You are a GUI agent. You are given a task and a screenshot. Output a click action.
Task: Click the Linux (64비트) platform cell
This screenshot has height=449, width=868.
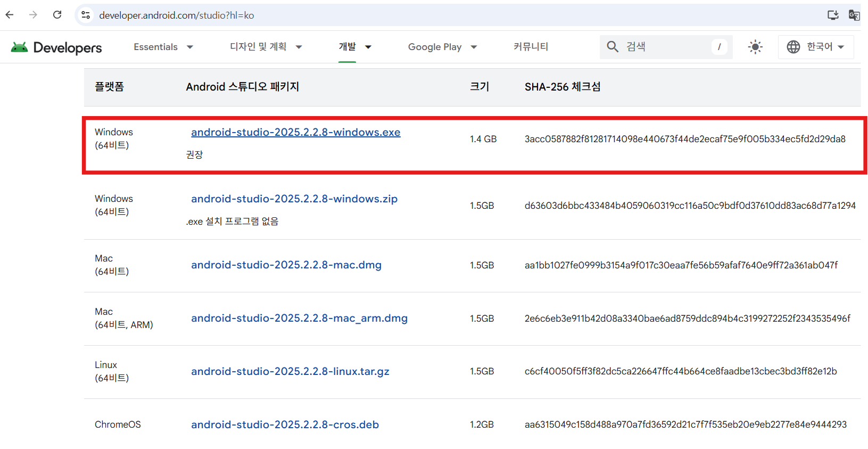(112, 371)
